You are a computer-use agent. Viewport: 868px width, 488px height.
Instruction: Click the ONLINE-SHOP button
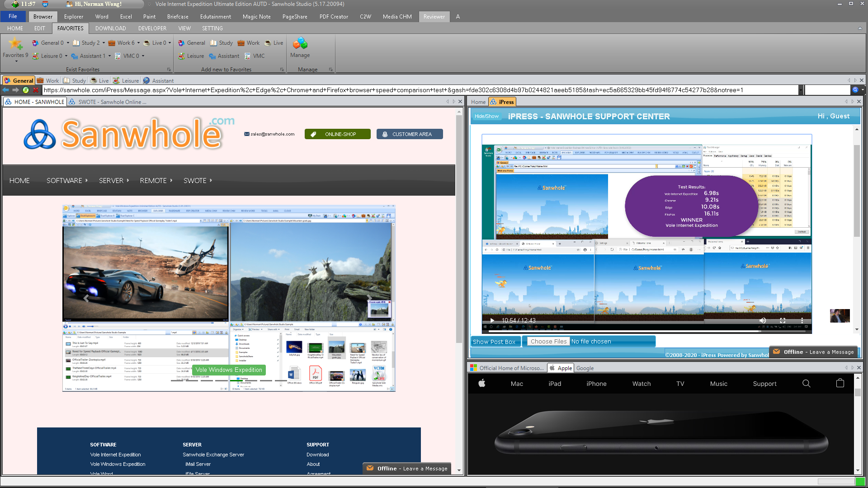(337, 134)
